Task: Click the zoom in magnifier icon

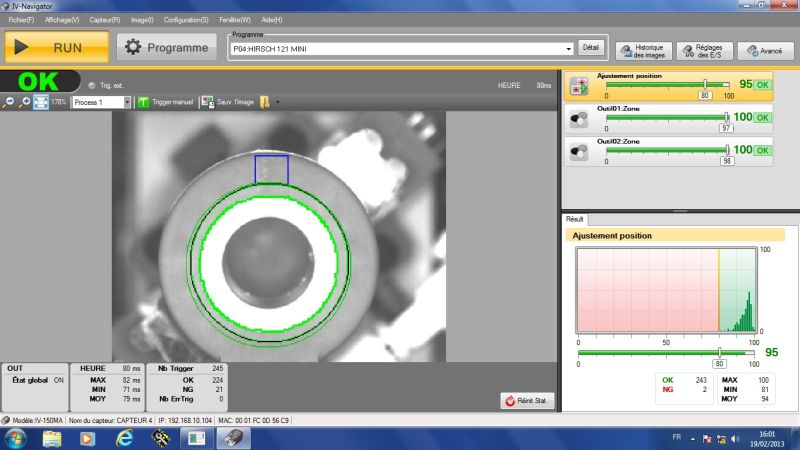Action: [x=24, y=103]
